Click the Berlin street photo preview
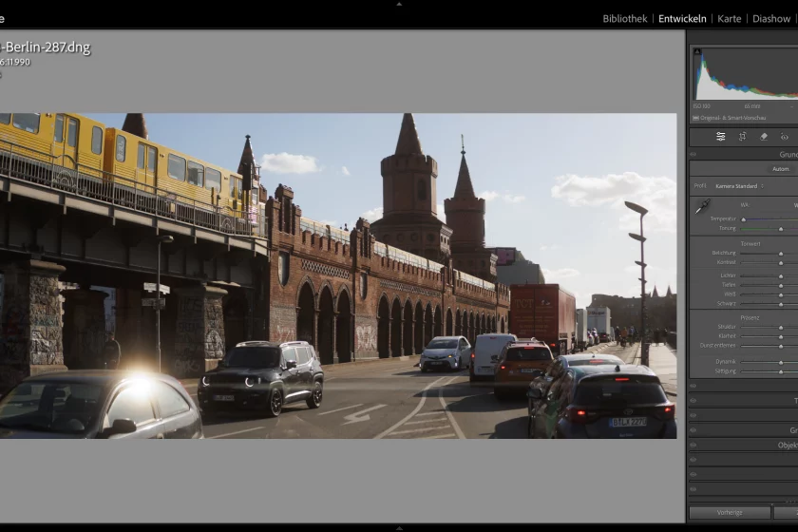The height and width of the screenshot is (532, 798). 338,275
